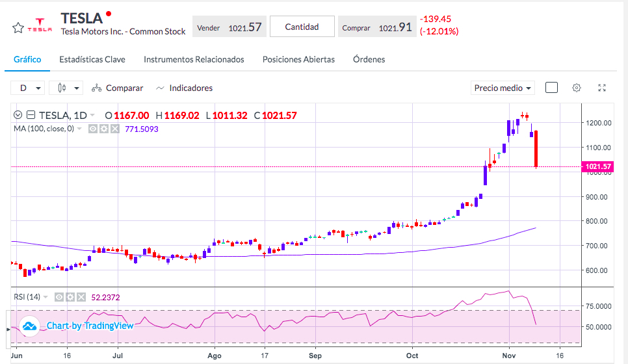Remove the MA indicator with X icon

(x=115, y=129)
